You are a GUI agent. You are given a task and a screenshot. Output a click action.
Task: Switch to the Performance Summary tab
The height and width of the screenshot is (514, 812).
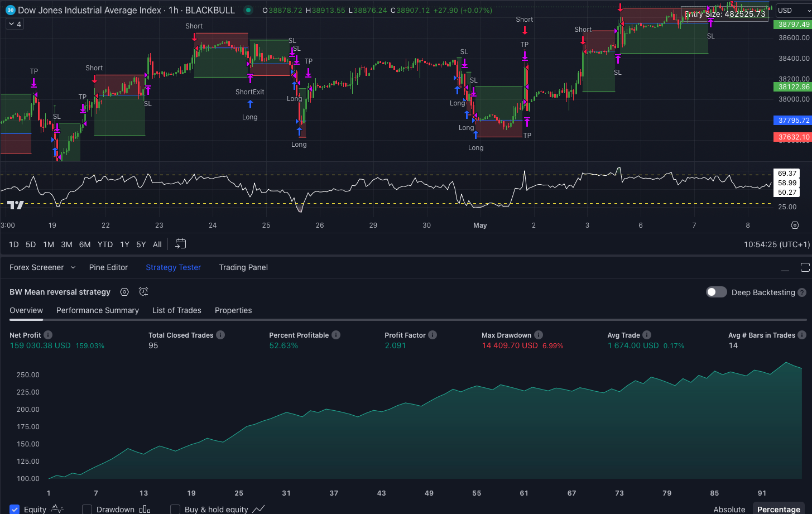pyautogui.click(x=98, y=310)
